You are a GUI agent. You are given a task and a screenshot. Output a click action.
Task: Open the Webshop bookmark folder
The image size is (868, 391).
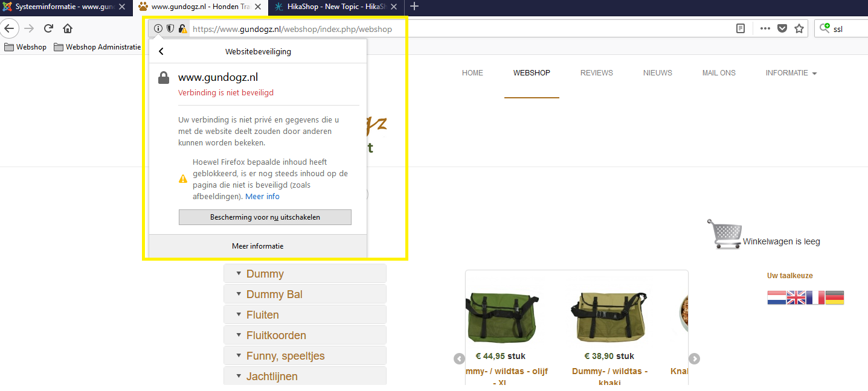point(25,47)
